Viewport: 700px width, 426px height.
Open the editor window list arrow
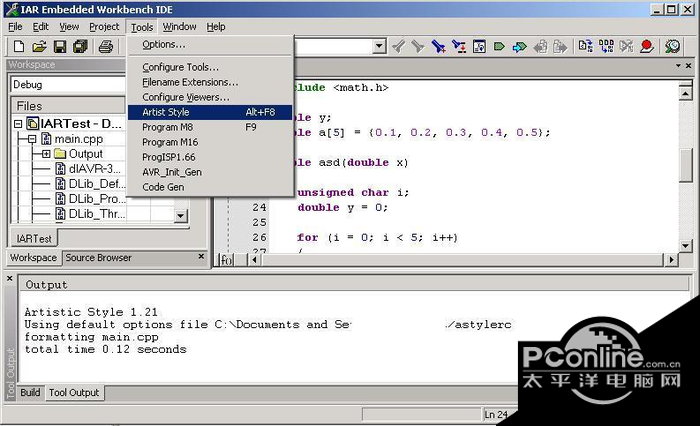click(x=678, y=66)
